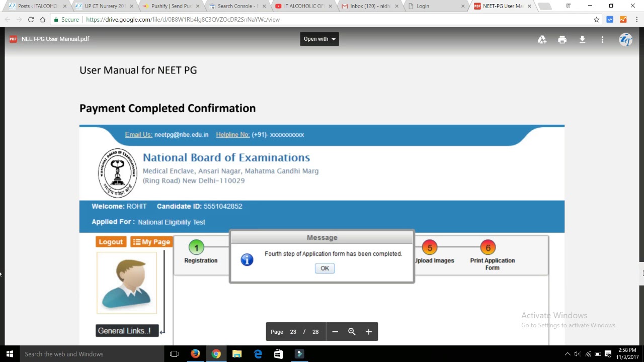
Task: Click Search the web and Windows box
Action: click(93, 354)
